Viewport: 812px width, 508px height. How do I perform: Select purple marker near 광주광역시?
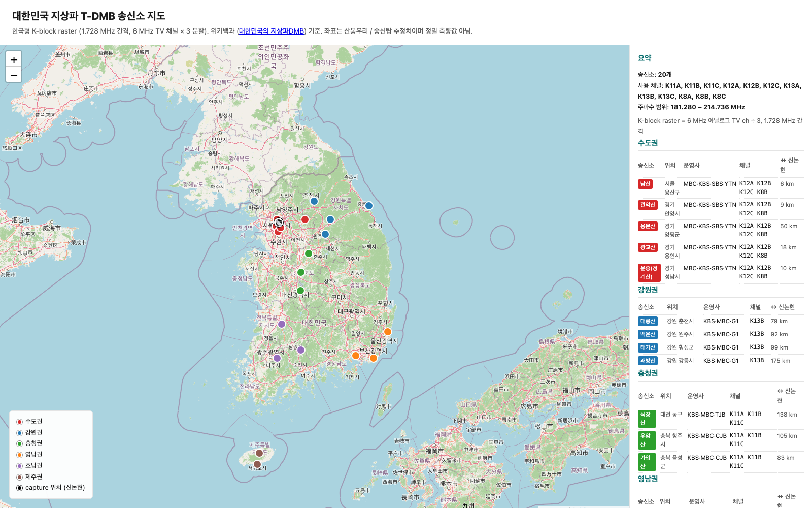click(277, 358)
